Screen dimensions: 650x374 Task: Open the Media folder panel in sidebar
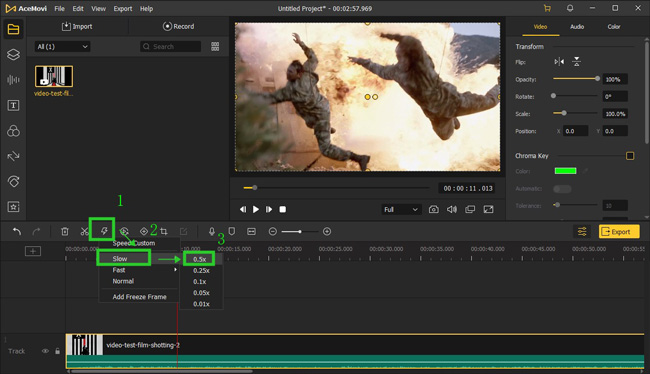(13, 29)
